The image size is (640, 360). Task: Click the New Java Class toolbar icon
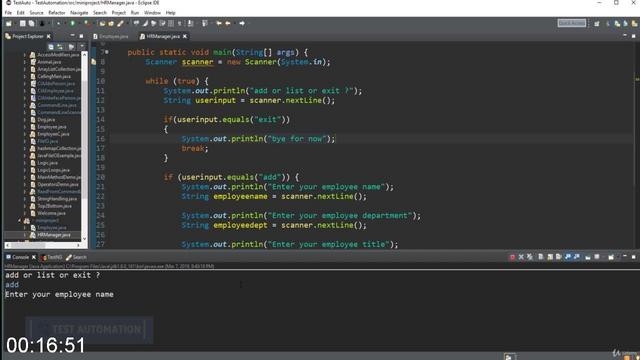tap(111, 24)
